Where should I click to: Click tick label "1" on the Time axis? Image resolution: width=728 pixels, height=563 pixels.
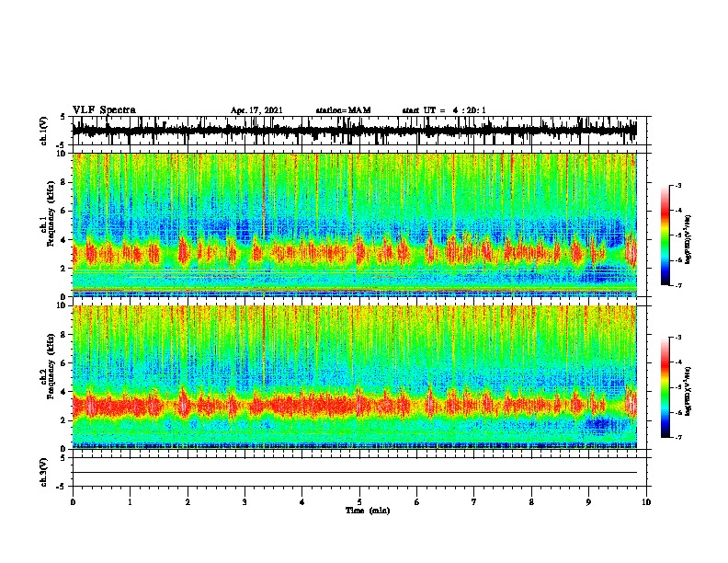(131, 502)
